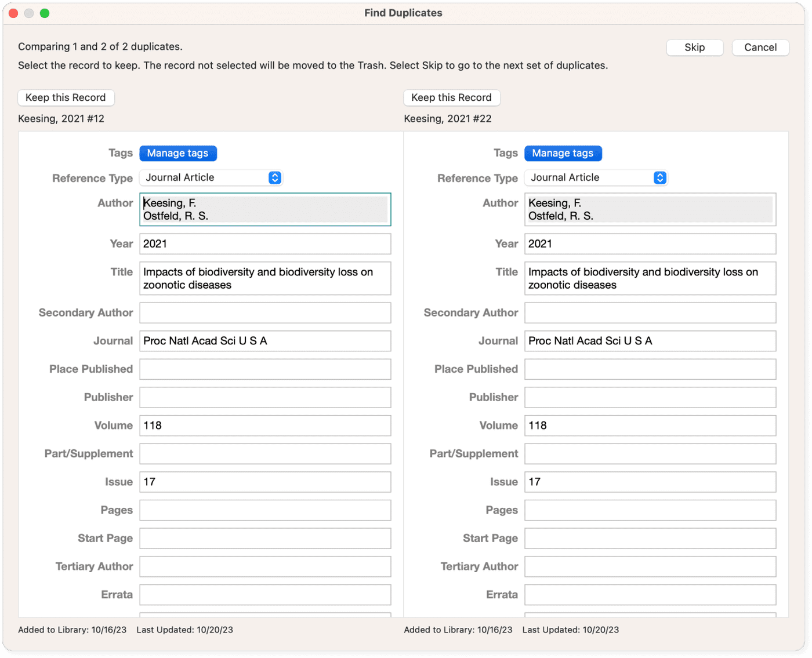Keep the Keesing, 2021 #12 record
This screenshot has height=658, width=812.
coord(66,97)
